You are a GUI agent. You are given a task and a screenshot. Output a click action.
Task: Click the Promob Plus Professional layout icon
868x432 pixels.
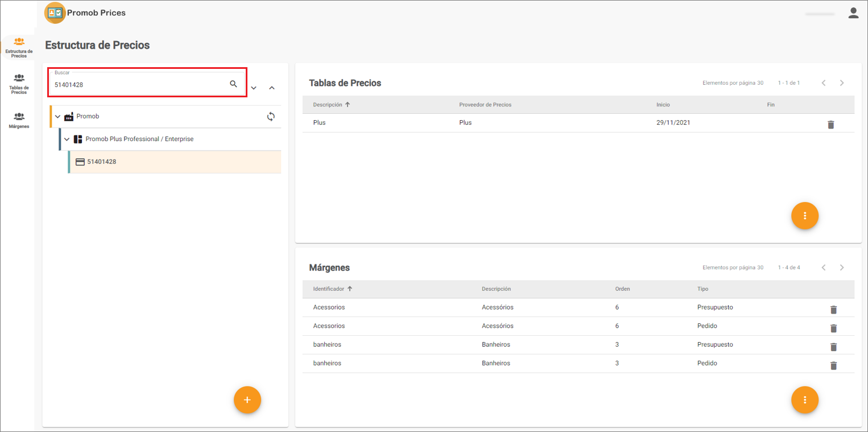coord(78,139)
